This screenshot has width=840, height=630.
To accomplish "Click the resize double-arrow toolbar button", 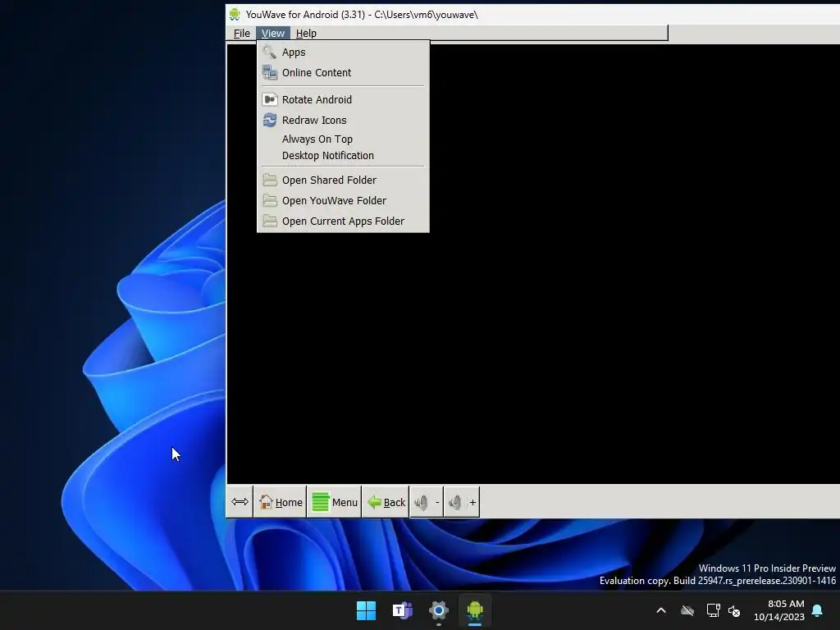I will pos(240,502).
